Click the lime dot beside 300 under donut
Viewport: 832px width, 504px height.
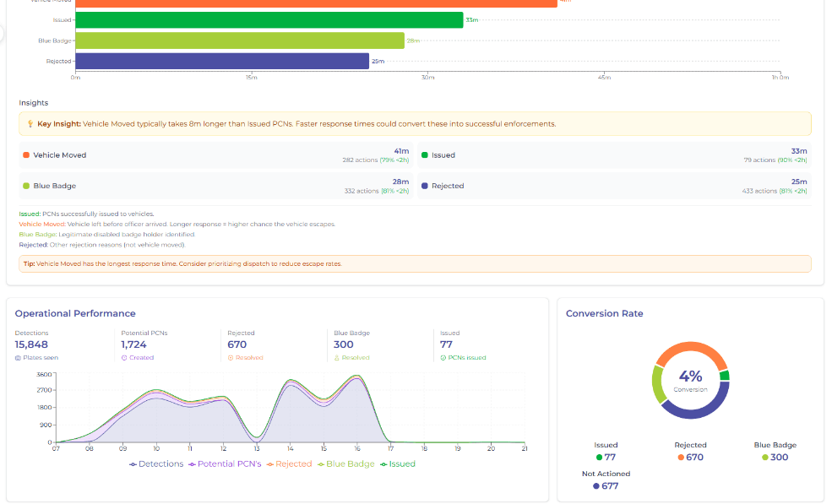(x=765, y=458)
